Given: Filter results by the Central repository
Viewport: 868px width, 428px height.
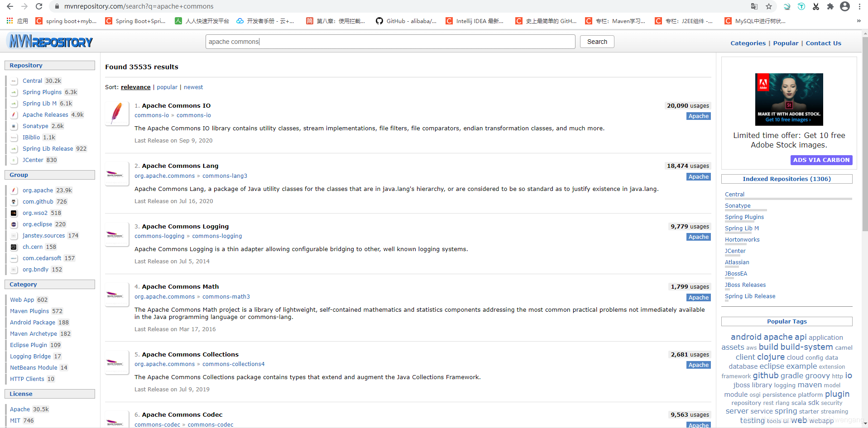Looking at the screenshot, I should coord(32,81).
